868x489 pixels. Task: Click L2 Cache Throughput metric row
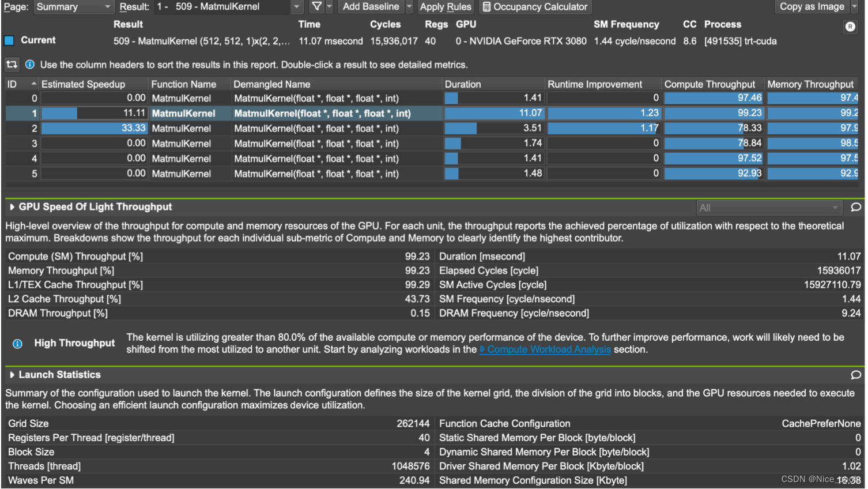[x=219, y=299]
